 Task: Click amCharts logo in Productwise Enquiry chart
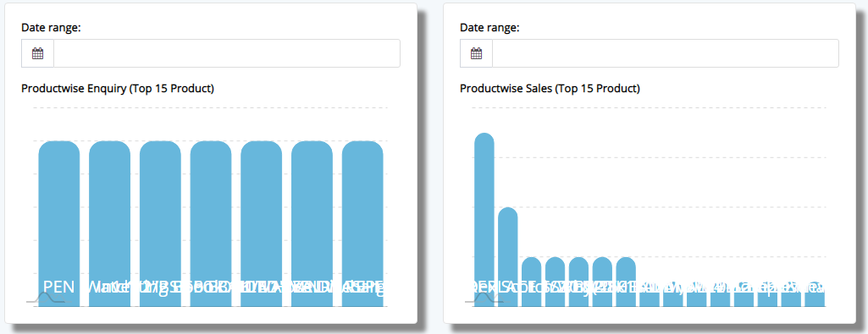(x=46, y=298)
